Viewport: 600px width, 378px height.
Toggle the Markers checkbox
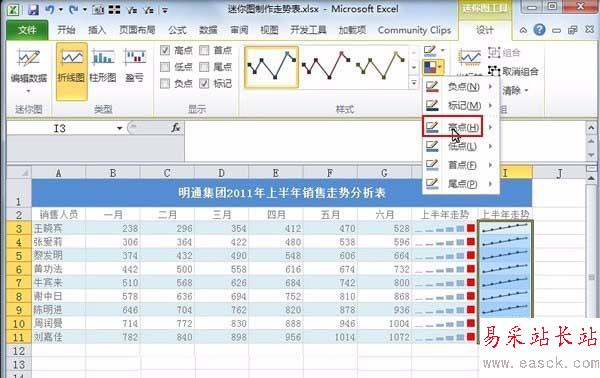(204, 83)
